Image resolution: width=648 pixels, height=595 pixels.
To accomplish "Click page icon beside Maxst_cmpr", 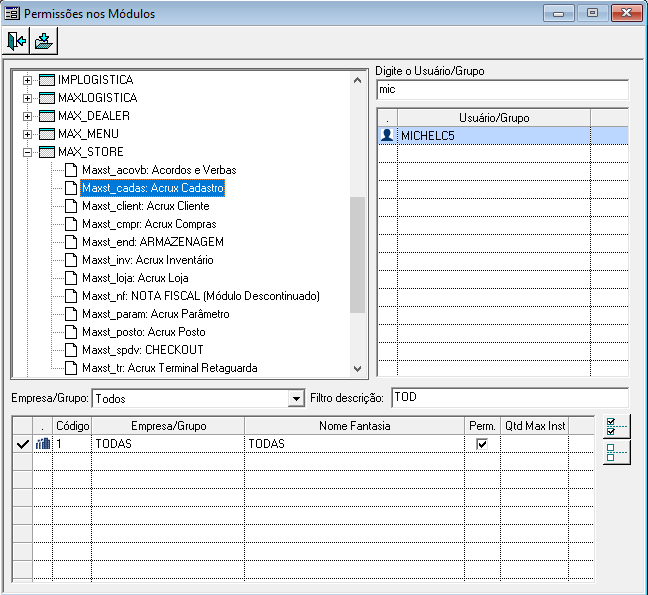I will tap(71, 224).
